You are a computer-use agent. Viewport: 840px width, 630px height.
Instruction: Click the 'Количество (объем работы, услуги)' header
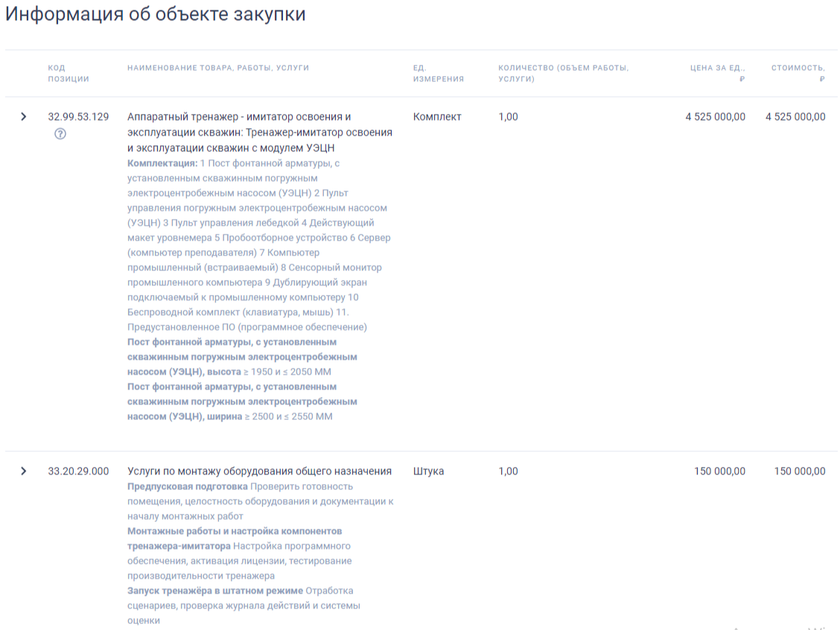[563, 74]
